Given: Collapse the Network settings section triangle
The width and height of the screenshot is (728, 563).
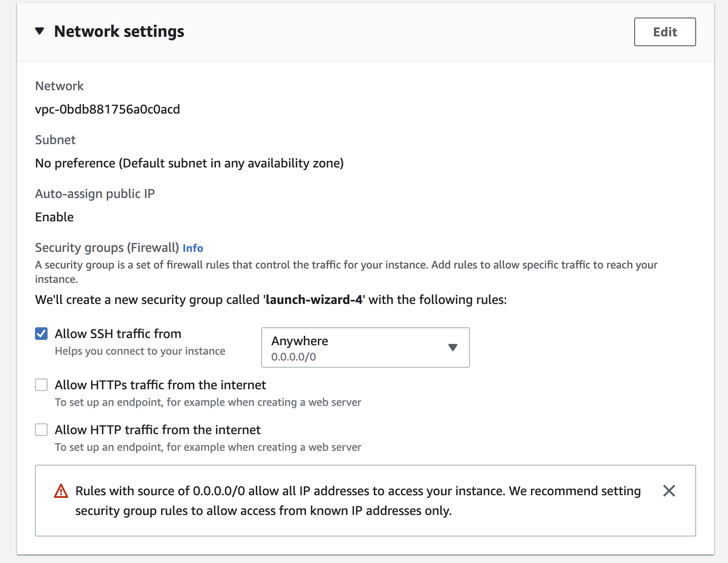Looking at the screenshot, I should pyautogui.click(x=40, y=31).
